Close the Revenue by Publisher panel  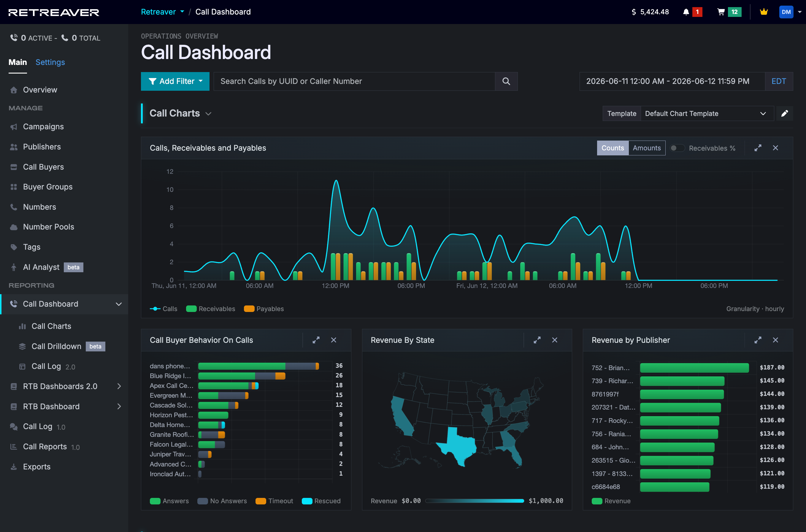click(775, 340)
